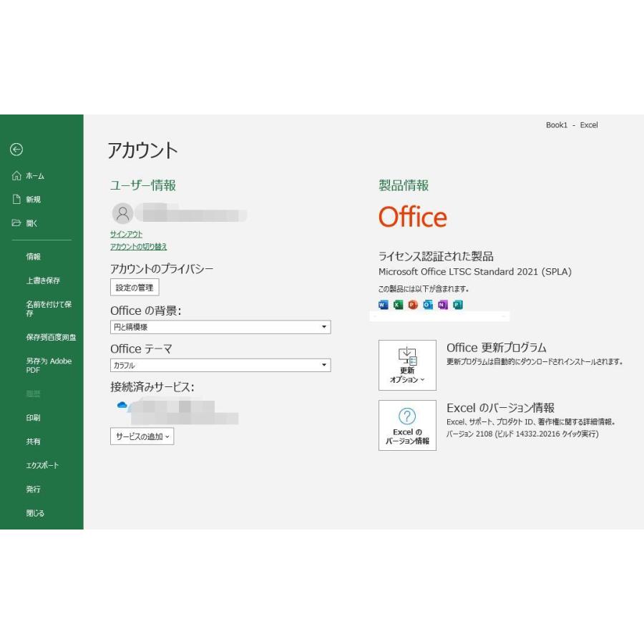Click the user avatar icon

point(122,213)
